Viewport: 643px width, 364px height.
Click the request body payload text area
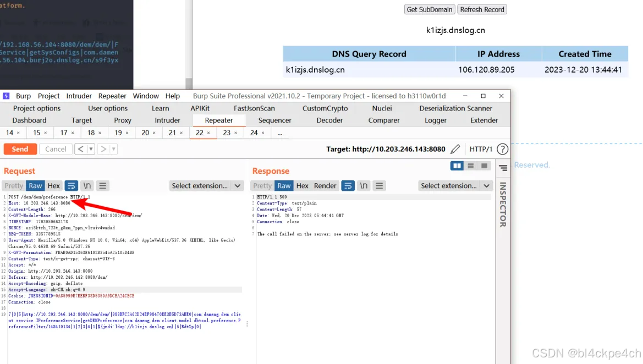coord(125,321)
